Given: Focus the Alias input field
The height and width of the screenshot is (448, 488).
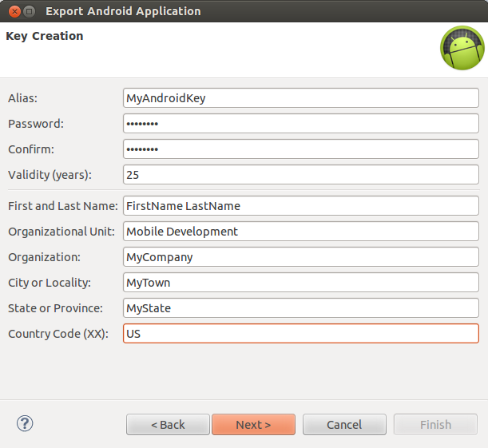Looking at the screenshot, I should [300, 98].
